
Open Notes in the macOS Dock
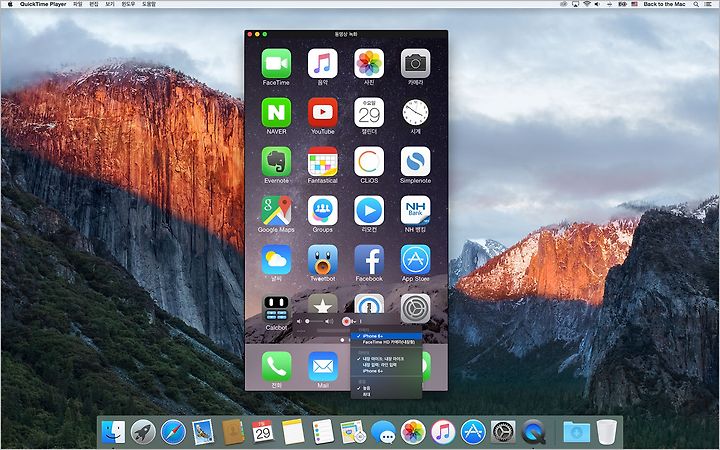(293, 432)
